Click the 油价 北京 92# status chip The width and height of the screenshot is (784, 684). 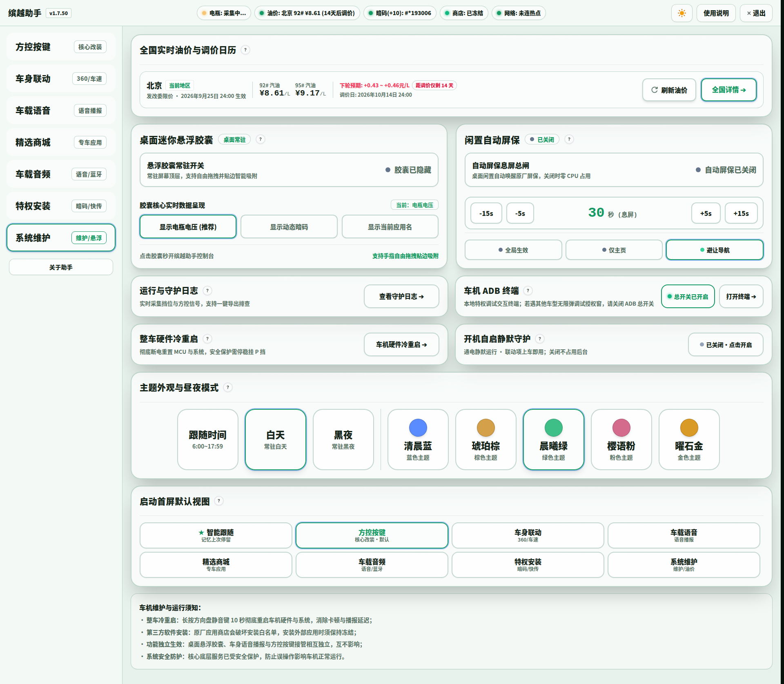click(307, 13)
